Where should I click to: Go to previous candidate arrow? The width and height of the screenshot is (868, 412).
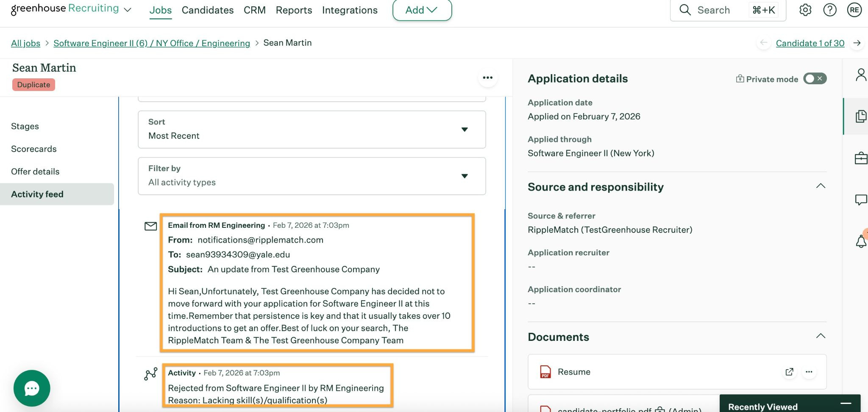(x=764, y=43)
